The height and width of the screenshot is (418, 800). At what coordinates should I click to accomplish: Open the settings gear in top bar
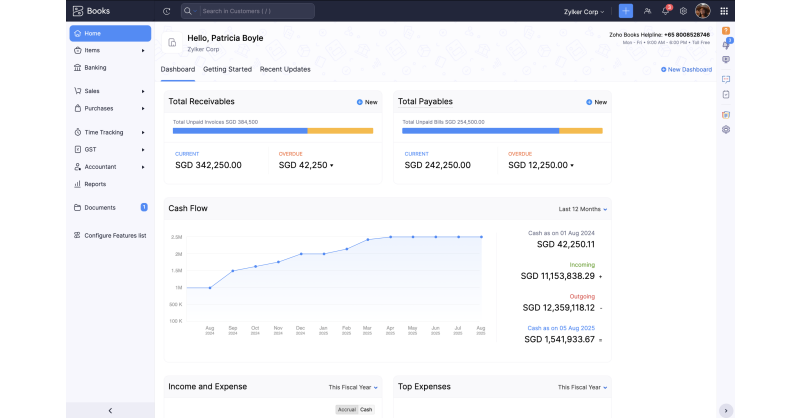(684, 11)
